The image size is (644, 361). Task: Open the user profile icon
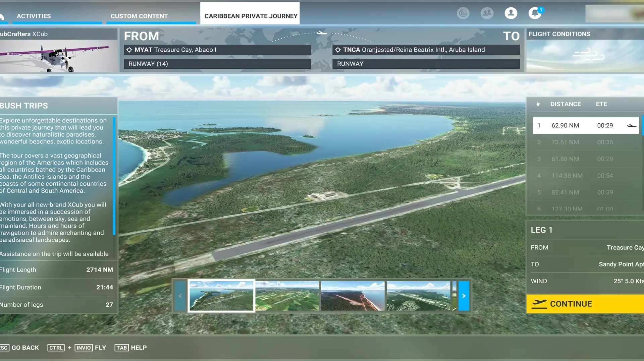coord(511,13)
